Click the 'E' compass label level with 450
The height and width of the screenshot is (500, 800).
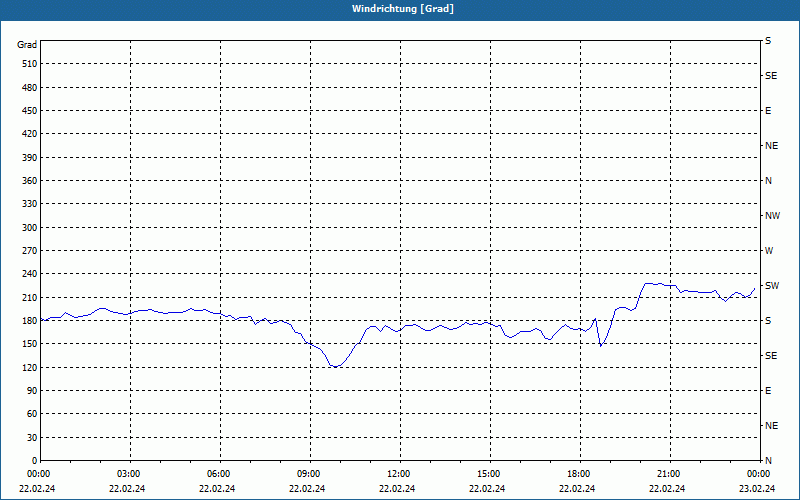768,111
